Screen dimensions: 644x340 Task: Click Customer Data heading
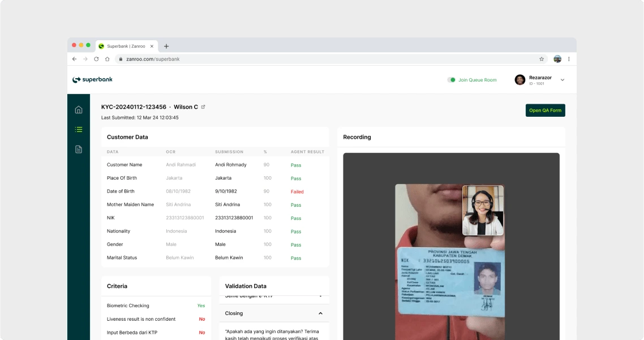point(127,137)
